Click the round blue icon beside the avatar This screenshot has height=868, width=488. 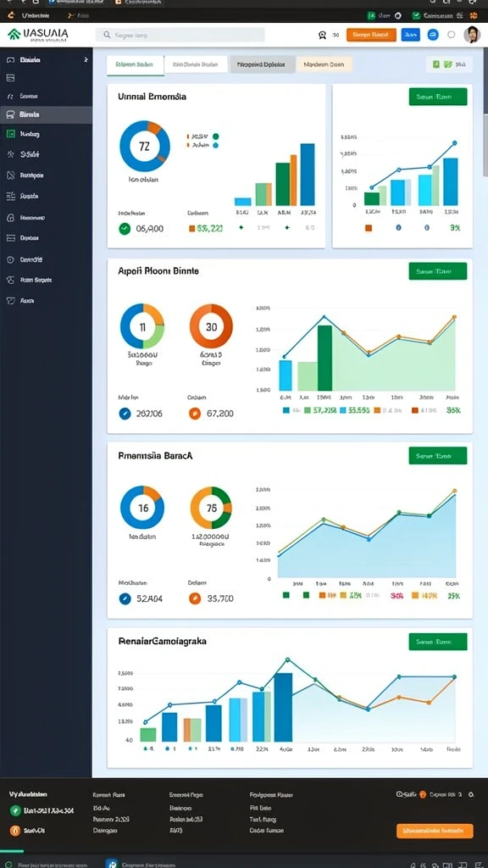coord(433,35)
